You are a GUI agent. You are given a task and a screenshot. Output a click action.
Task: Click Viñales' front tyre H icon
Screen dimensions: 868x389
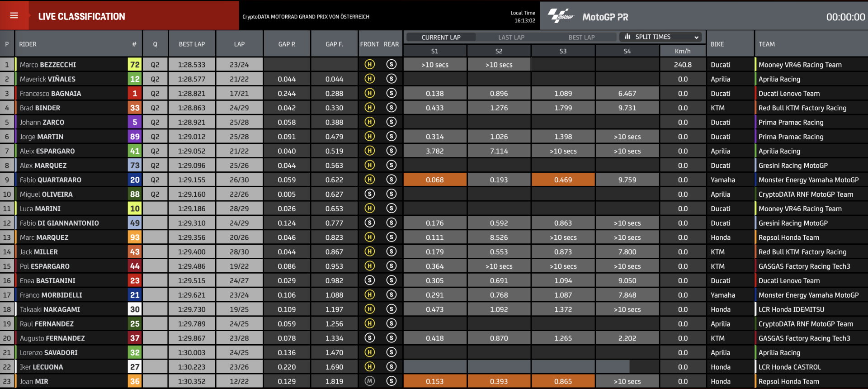click(369, 79)
